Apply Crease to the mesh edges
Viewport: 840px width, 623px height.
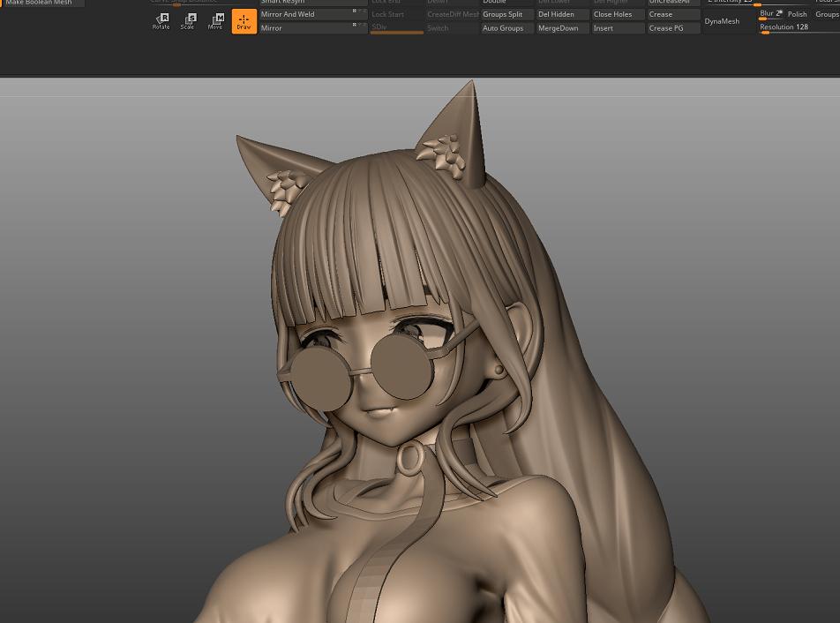pos(673,14)
